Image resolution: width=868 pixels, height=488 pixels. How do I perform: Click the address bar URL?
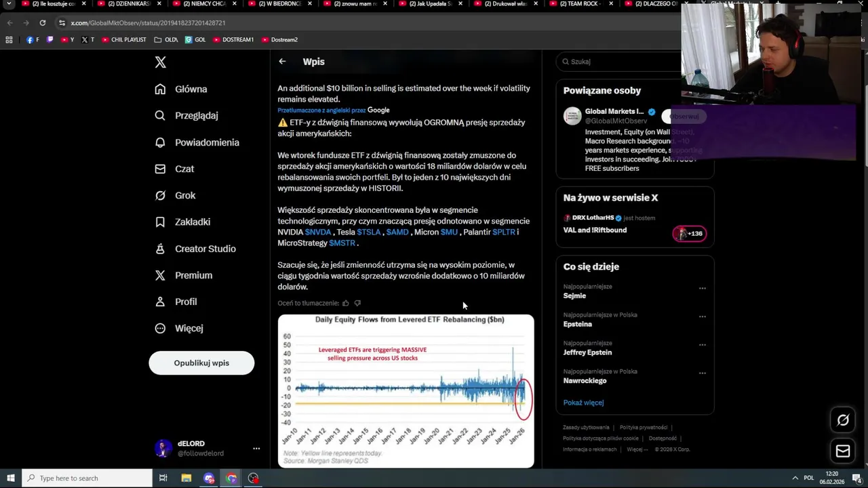tap(148, 23)
